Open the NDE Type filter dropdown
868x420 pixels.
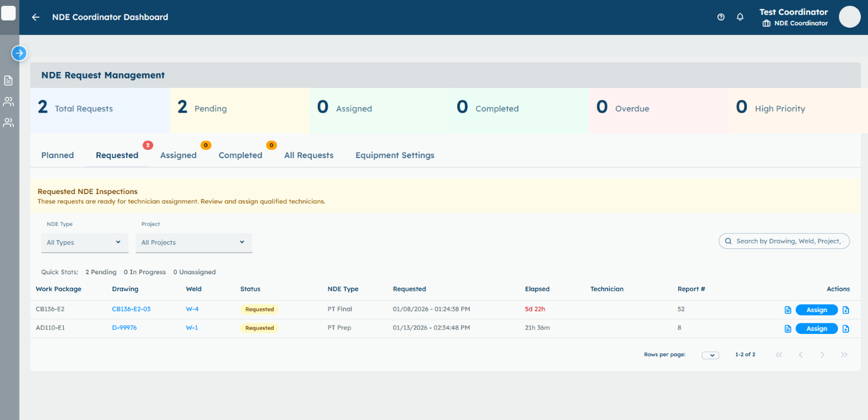click(85, 242)
